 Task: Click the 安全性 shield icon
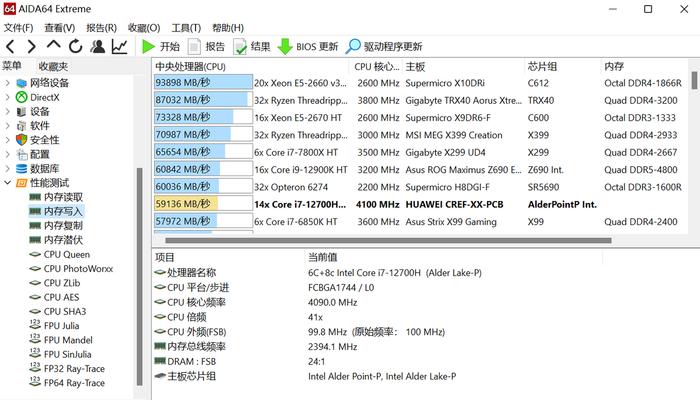point(21,140)
